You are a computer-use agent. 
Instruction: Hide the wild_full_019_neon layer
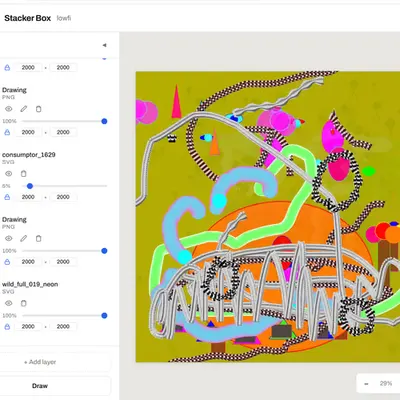pyautogui.click(x=9, y=303)
